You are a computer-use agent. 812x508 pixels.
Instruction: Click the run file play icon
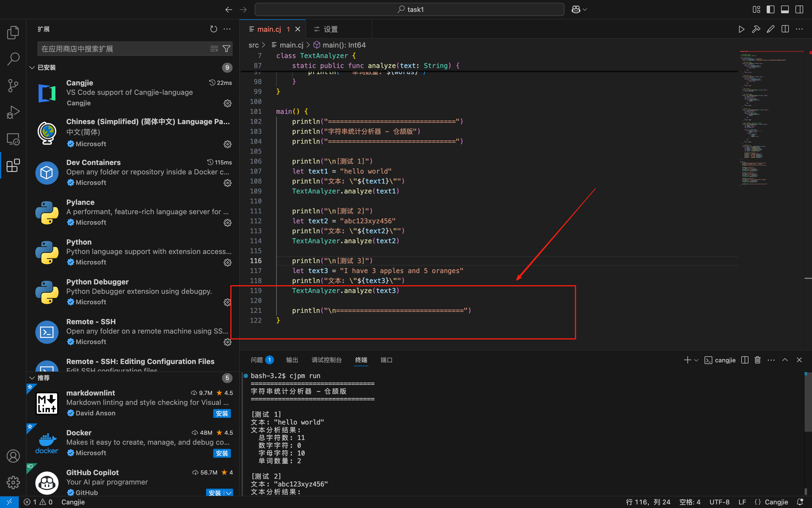pos(742,29)
